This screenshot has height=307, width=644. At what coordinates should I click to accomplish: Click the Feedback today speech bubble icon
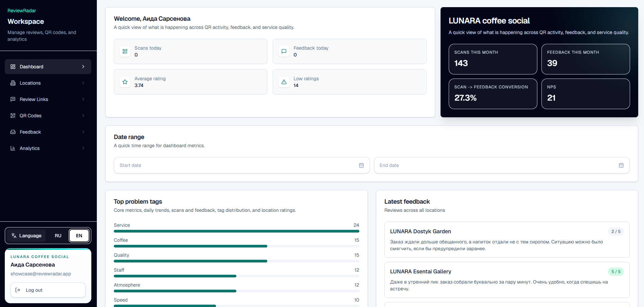(x=284, y=51)
